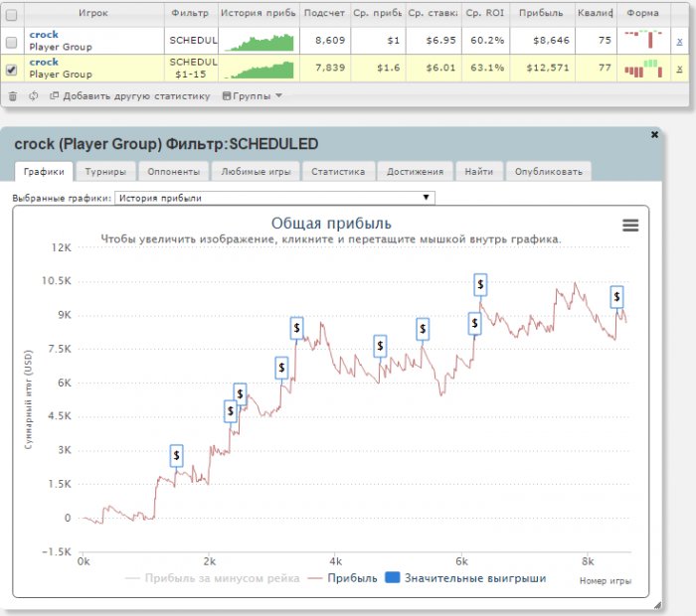The height and width of the screenshot is (616, 696).
Task: Sort by Ср. ROI column header
Action: click(485, 13)
